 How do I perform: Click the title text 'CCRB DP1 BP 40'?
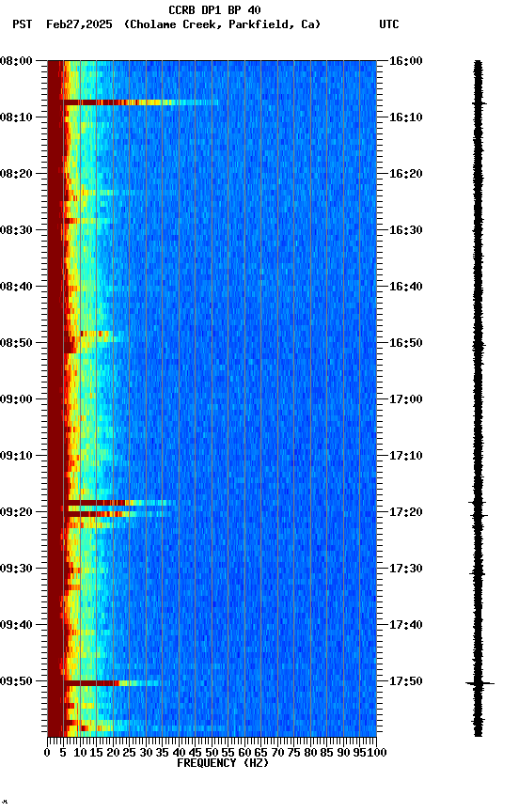point(214,9)
